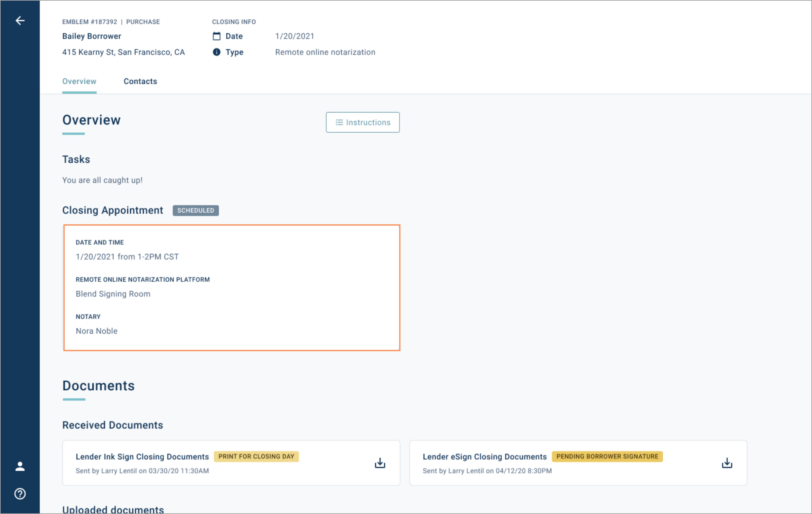Image resolution: width=812 pixels, height=514 pixels.
Task: Open the user profile icon
Action: tap(20, 467)
